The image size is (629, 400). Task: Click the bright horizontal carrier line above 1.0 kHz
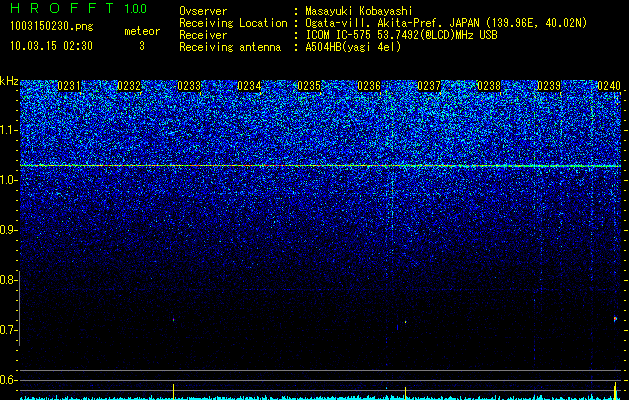(321, 165)
